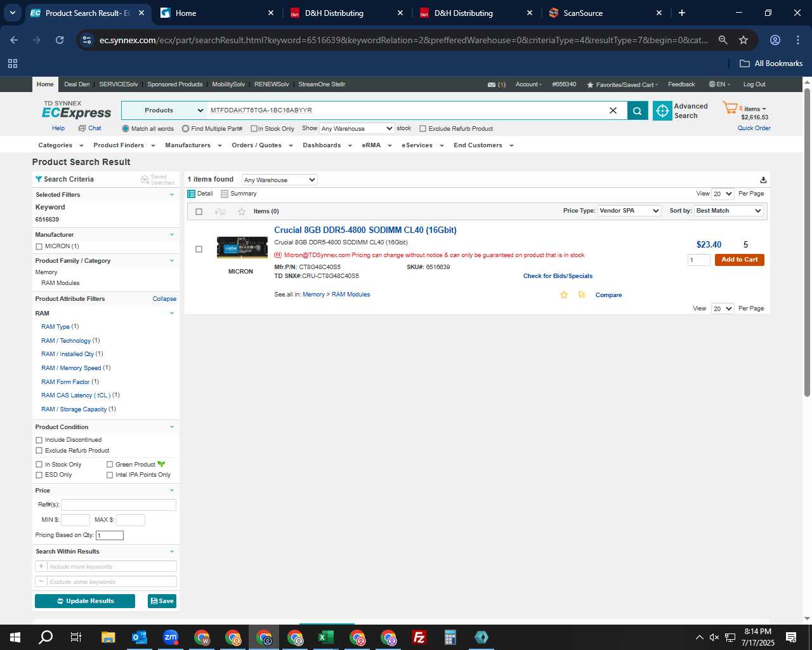Screen dimensions: 812x650
Task: Check Intel IPA Points Only filter
Action: (x=110, y=475)
